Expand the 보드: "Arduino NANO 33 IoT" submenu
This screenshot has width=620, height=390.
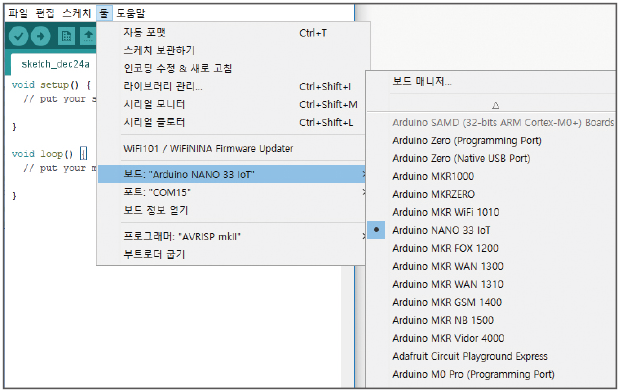point(231,174)
